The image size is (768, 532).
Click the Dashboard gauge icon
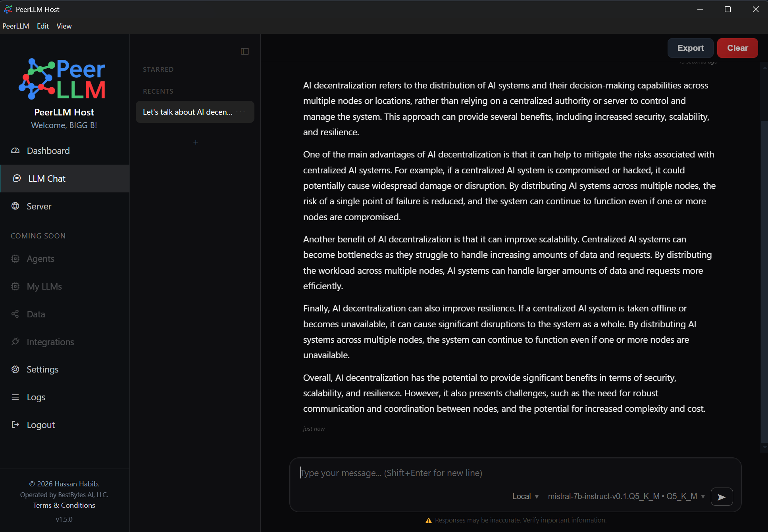pos(15,151)
